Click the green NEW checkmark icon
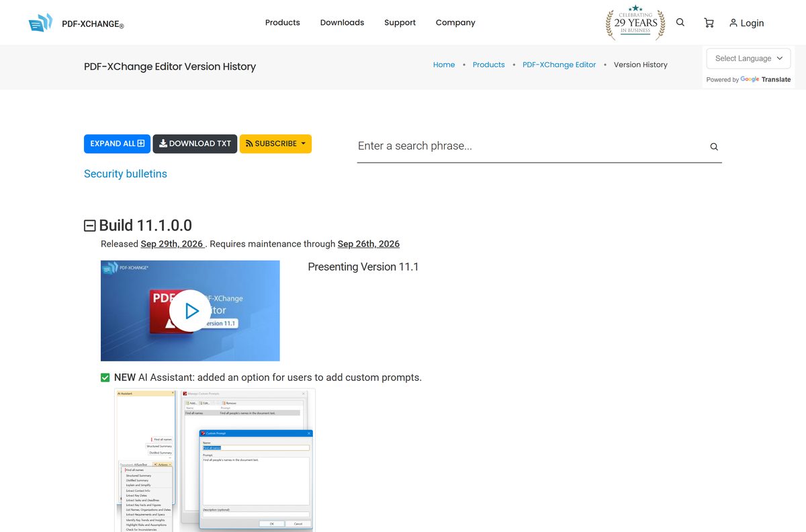The image size is (806, 532). (x=105, y=378)
